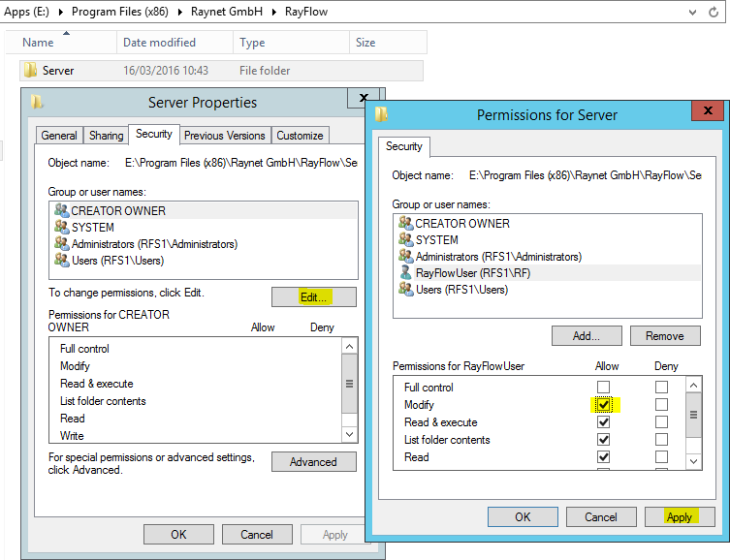Image resolution: width=730 pixels, height=560 pixels.
Task: Click scrollbar thumb in RayFlowUser permissions list
Action: click(x=694, y=415)
